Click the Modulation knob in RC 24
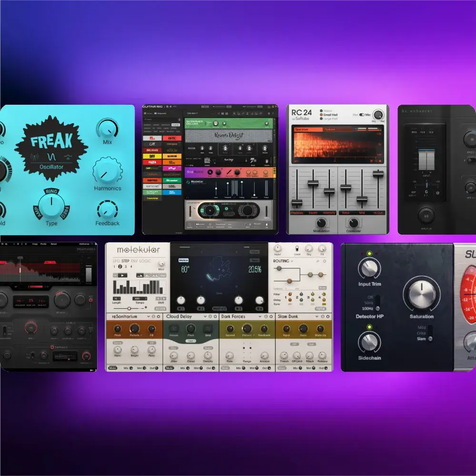476x476 pixels. (x=321, y=223)
